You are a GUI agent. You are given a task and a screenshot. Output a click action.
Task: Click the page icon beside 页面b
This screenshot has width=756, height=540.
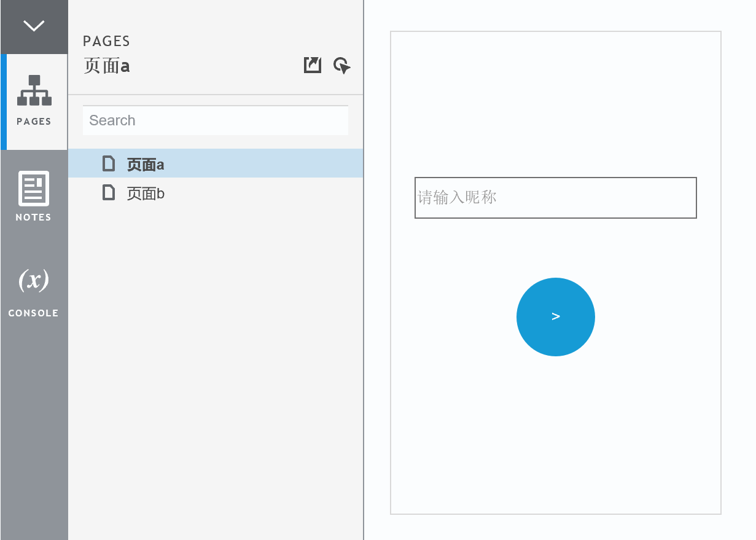coord(109,193)
